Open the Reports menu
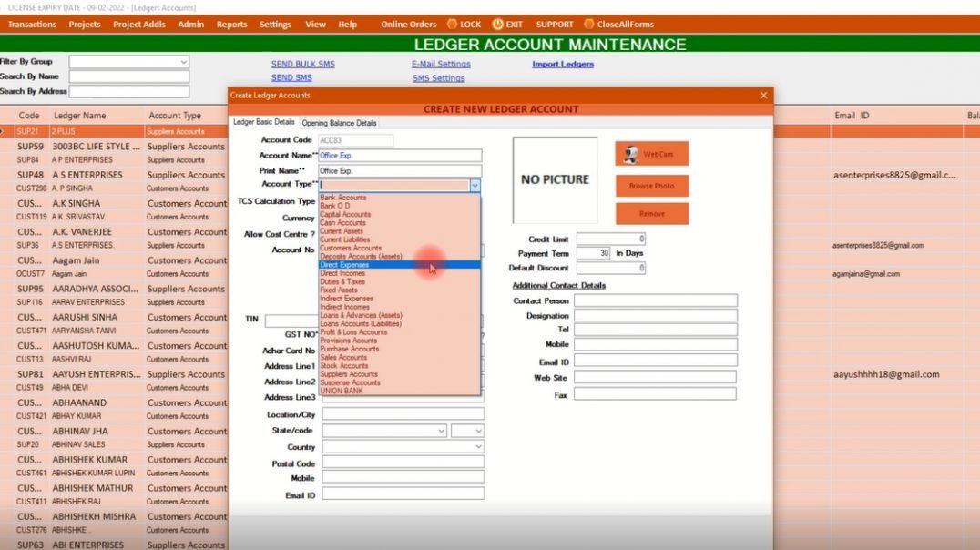Screen dimensions: 980x550 [x=231, y=25]
